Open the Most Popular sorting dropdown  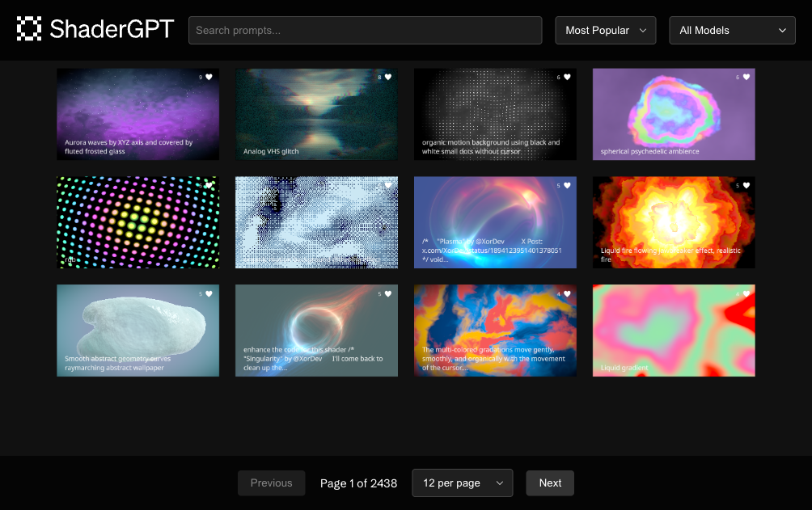click(605, 30)
